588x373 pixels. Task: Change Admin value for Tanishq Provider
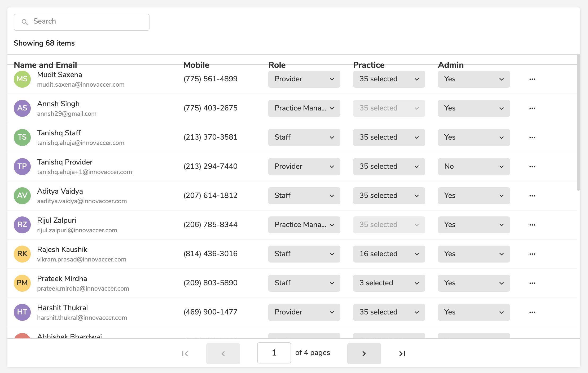point(474,167)
